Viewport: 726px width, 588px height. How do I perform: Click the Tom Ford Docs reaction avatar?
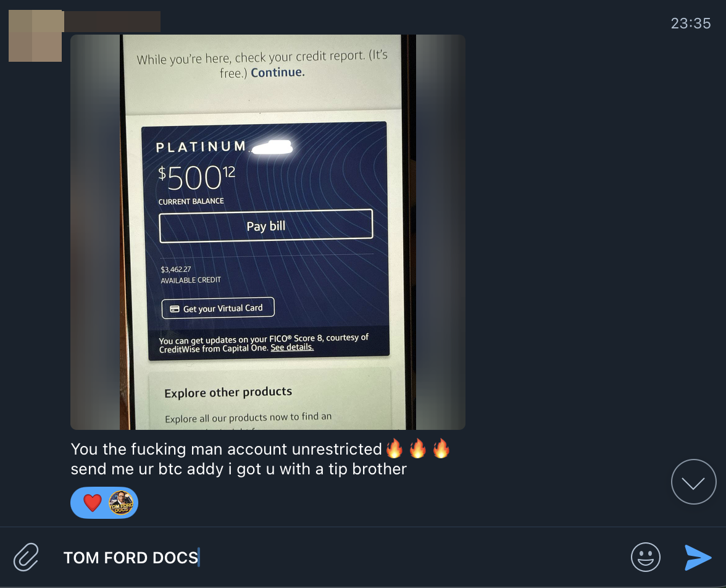pos(121,503)
